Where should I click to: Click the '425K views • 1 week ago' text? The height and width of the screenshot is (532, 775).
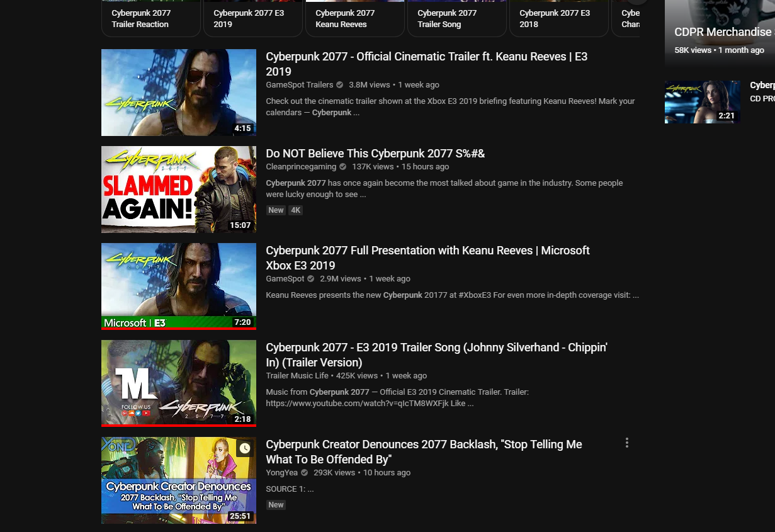(x=382, y=376)
